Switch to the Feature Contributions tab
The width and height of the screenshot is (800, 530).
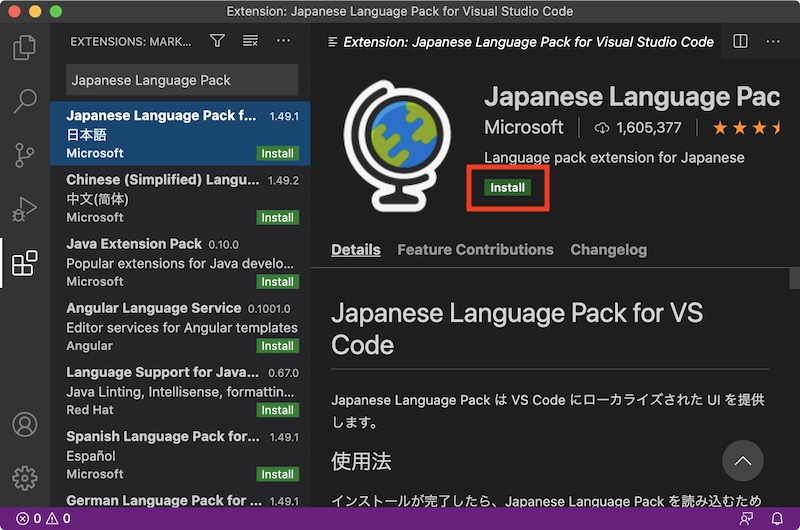point(475,250)
